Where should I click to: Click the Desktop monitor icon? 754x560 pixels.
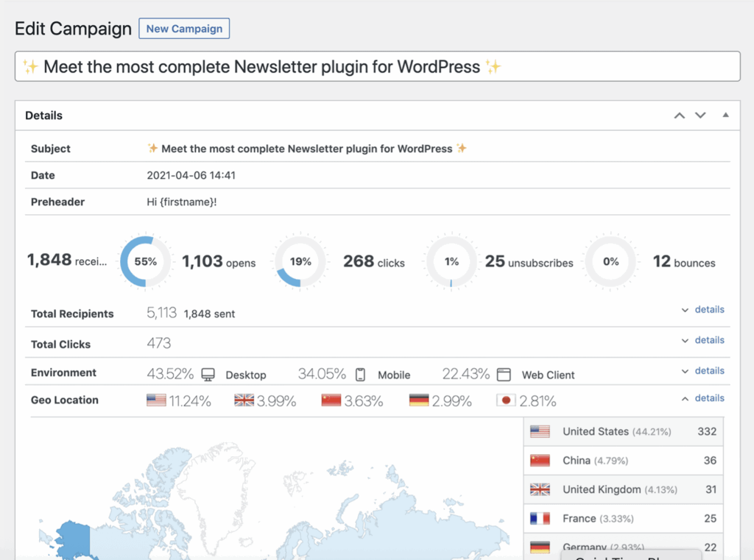click(x=208, y=375)
